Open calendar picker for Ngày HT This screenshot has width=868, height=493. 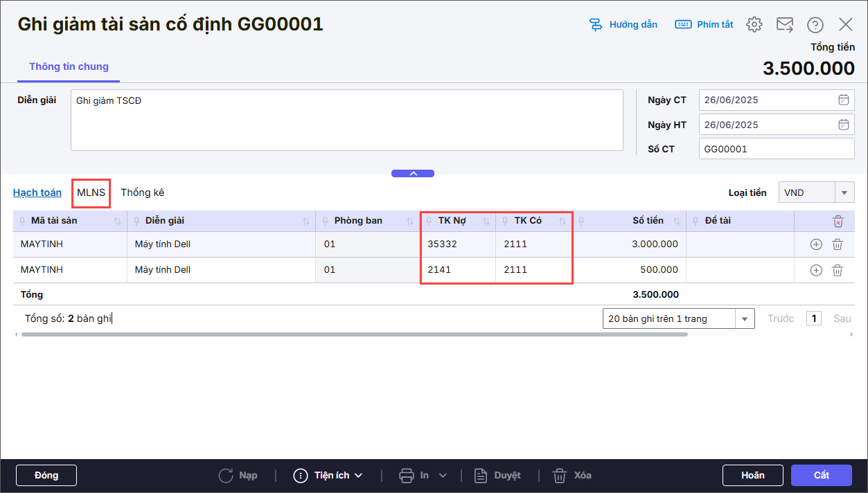point(843,125)
